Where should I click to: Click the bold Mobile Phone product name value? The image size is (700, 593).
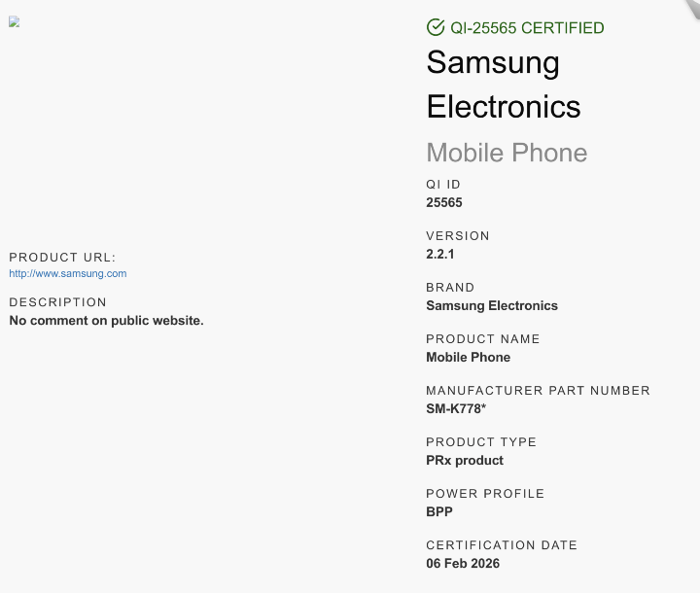coord(468,358)
